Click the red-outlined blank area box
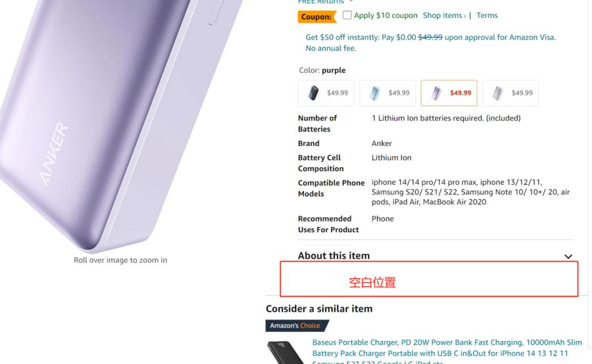 click(x=428, y=280)
